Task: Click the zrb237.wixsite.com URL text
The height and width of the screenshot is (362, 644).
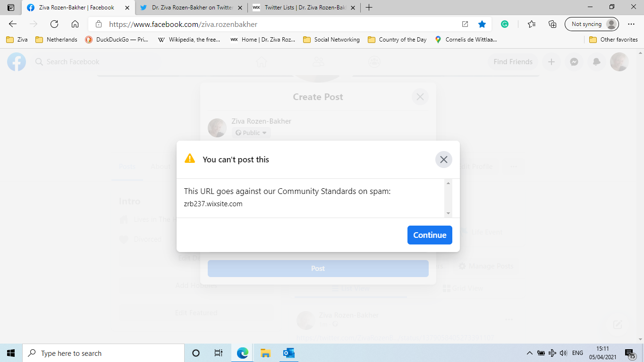Action: [x=213, y=204]
